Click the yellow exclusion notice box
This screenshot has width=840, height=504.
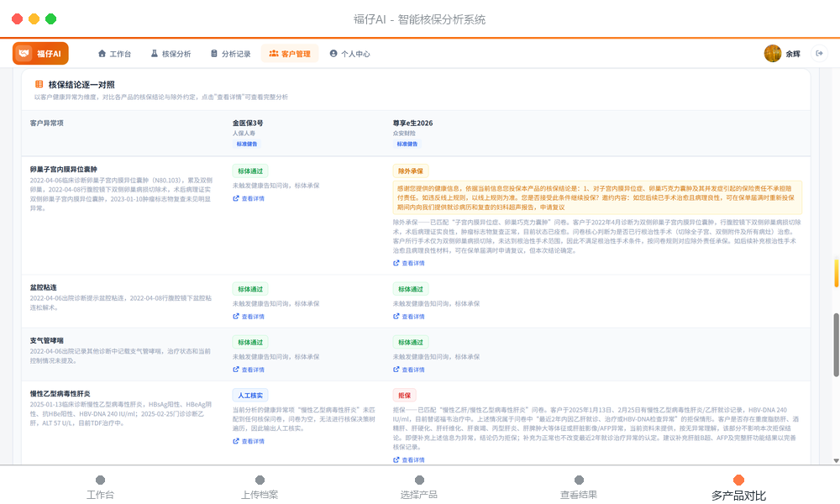597,197
